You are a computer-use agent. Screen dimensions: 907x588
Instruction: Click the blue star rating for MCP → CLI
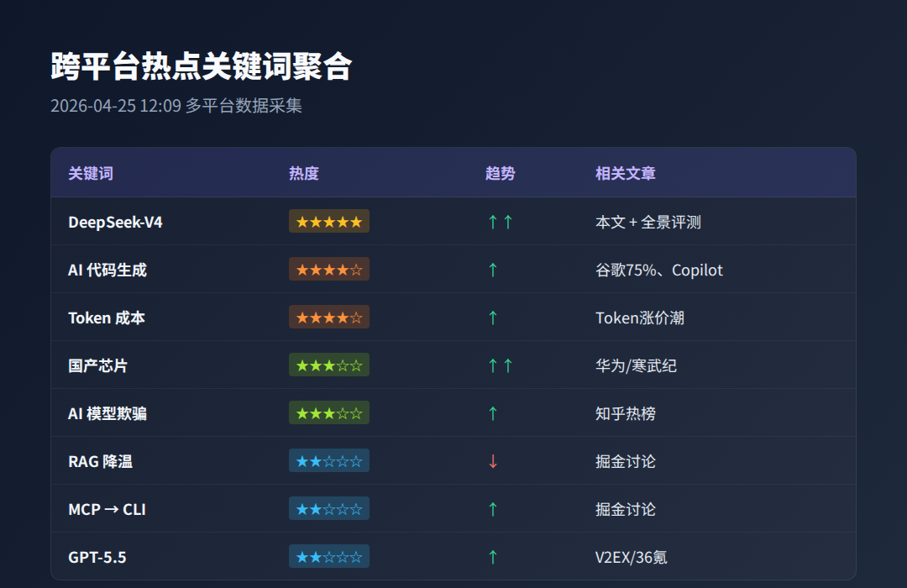coord(329,509)
